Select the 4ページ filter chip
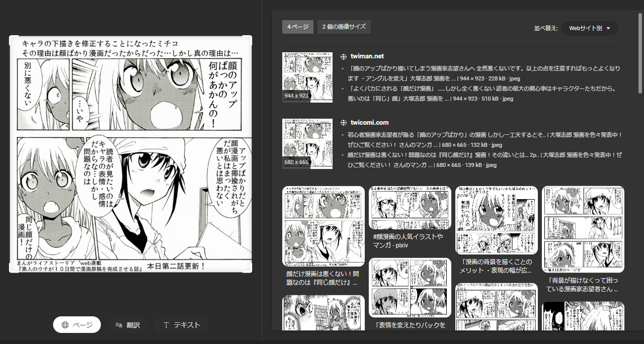644x344 pixels. pos(298,27)
